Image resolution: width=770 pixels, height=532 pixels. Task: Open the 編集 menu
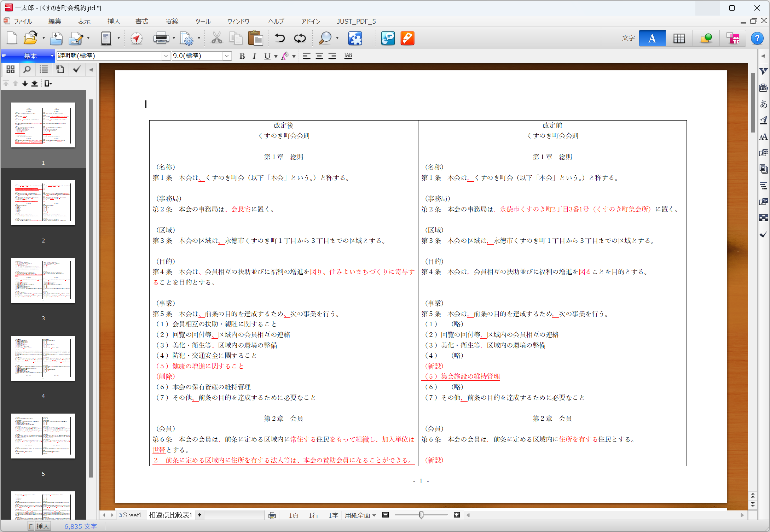coord(54,22)
